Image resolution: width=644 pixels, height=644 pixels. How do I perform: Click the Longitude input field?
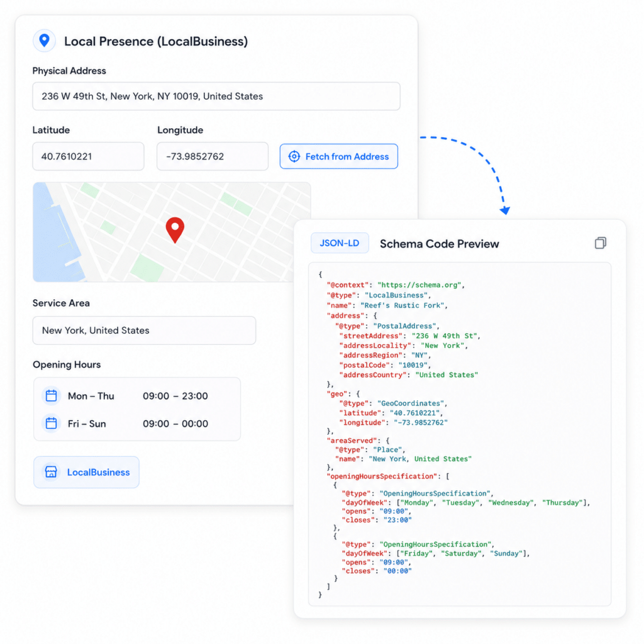pos(213,157)
